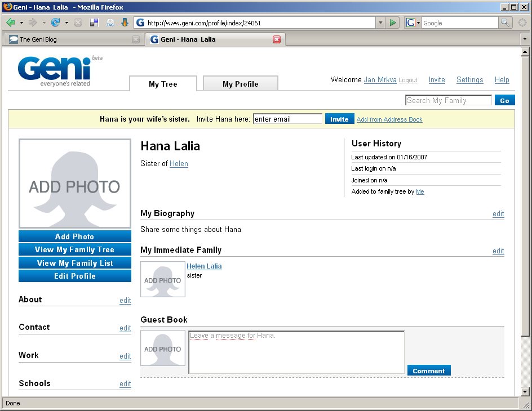532x411 pixels.
Task: Click the del.icio.us bookmarks toolbar icon
Action: coord(94,23)
